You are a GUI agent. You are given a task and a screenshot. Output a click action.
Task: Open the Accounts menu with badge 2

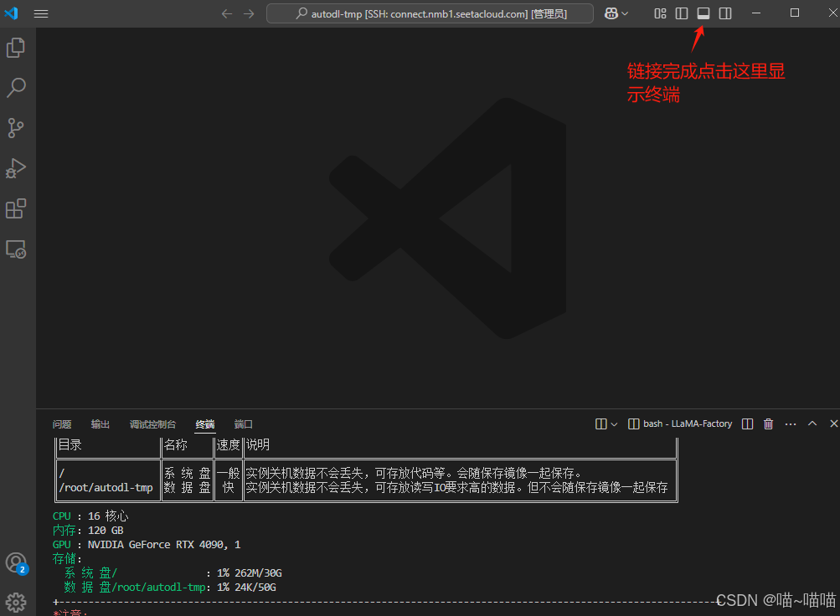click(x=16, y=563)
